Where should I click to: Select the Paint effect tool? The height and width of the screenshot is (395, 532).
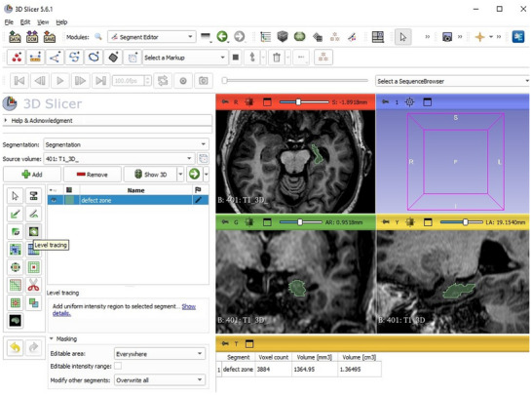(x=15, y=214)
